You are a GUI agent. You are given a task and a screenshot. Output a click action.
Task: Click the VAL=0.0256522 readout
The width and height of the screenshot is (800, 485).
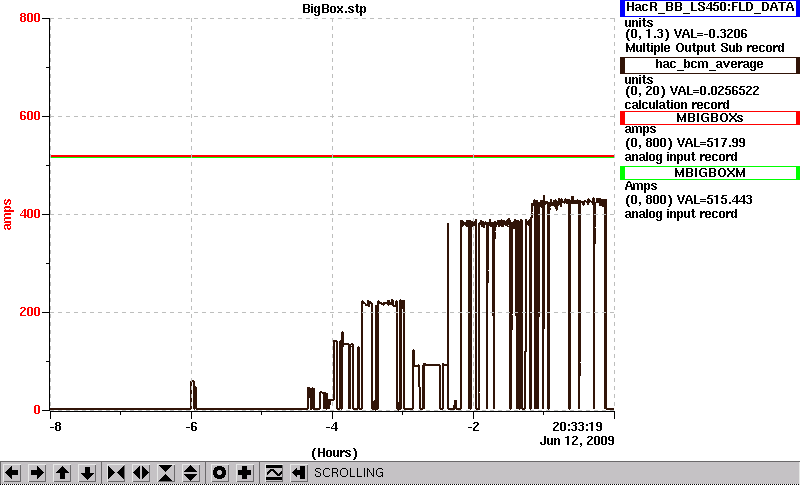pyautogui.click(x=714, y=91)
